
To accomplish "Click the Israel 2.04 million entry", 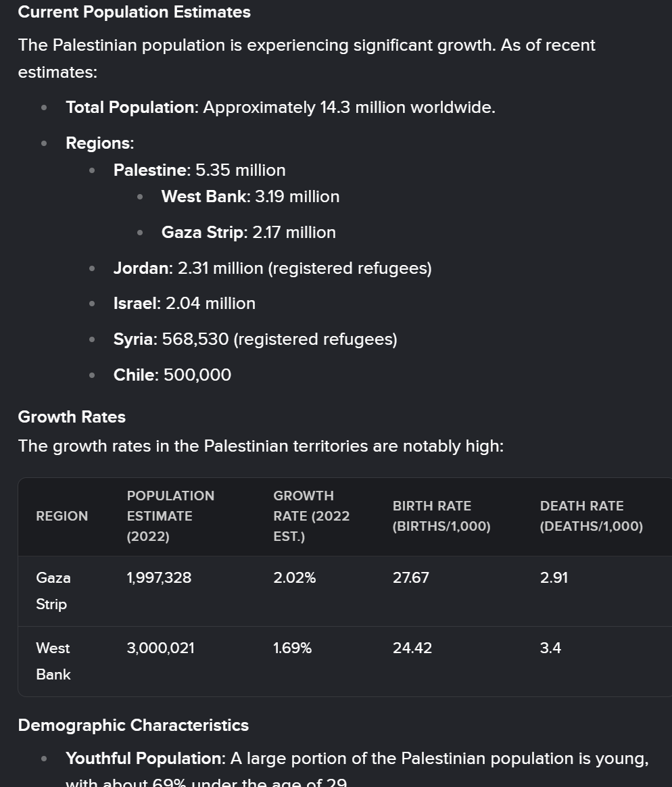I will coord(184,304).
